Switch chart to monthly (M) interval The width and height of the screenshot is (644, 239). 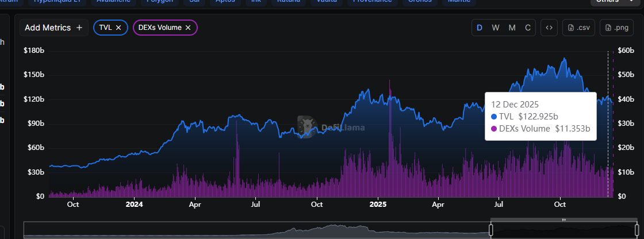click(x=512, y=28)
